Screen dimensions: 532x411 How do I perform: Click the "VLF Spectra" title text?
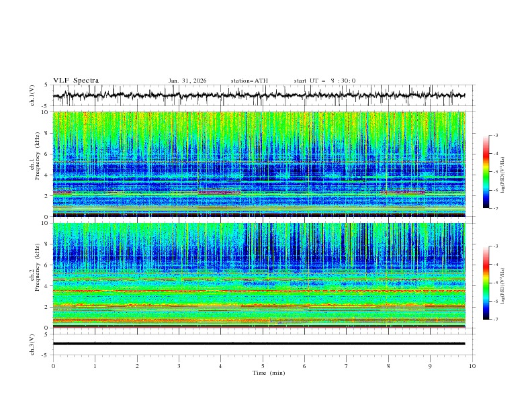[76, 81]
